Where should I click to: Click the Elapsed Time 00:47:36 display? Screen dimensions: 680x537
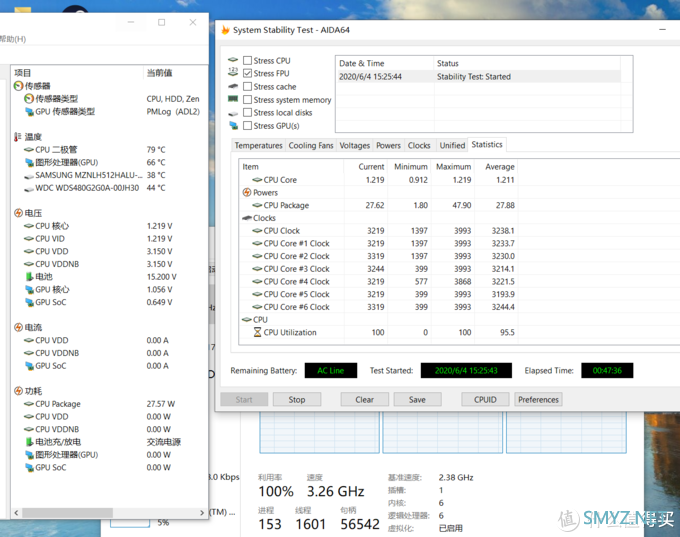[607, 370]
